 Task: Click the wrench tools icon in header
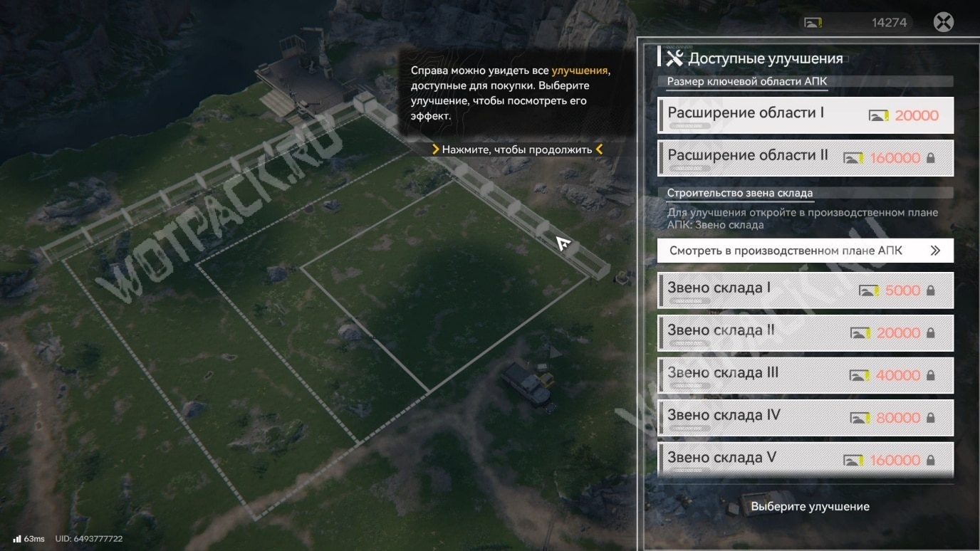point(673,58)
